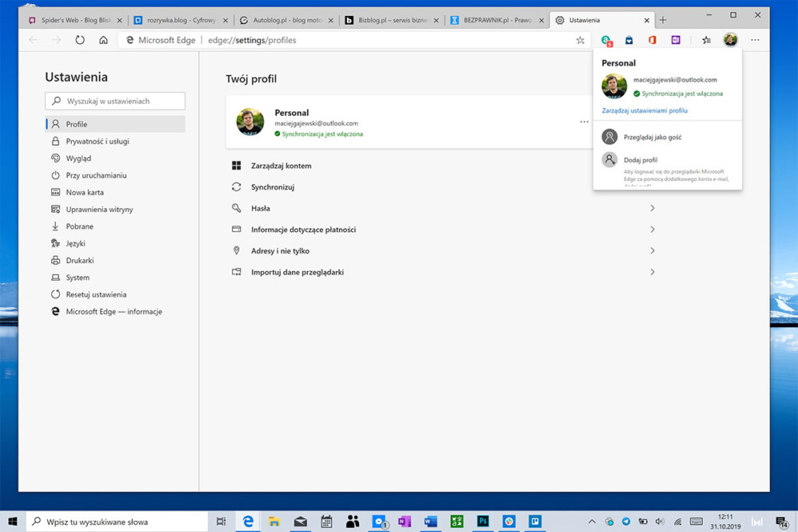Expand Informacje dotyczące płatności chevron
The width and height of the screenshot is (798, 532).
pyautogui.click(x=652, y=230)
